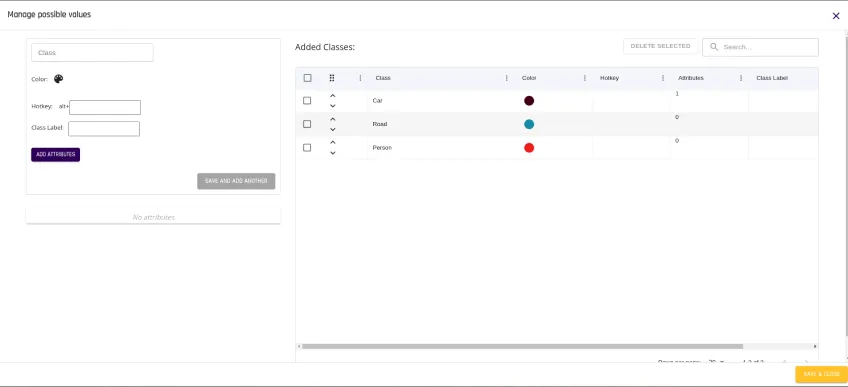Open the Class column options menu
The height and width of the screenshot is (387, 848).
506,78
